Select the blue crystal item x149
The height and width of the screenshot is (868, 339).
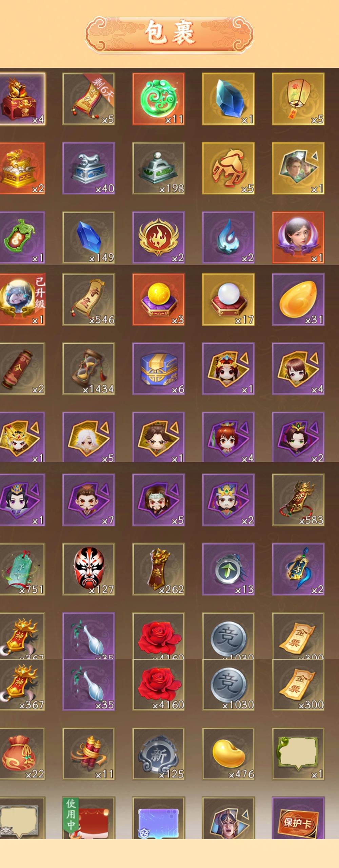[88, 237]
